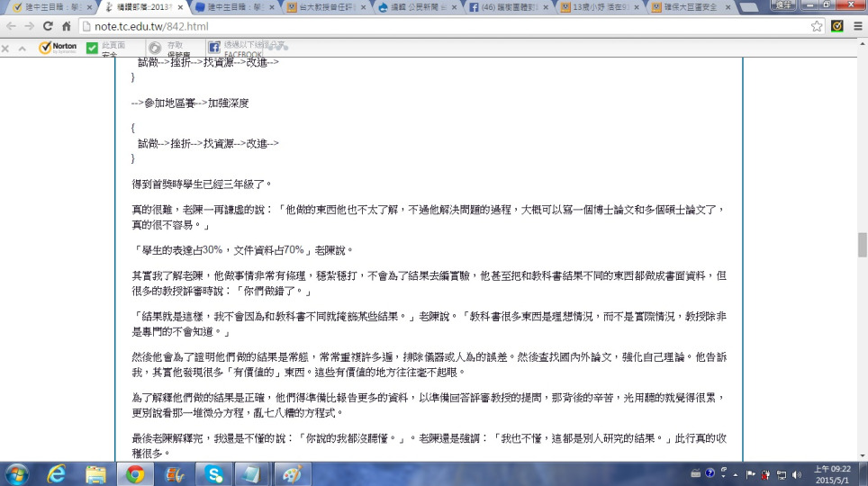
Task: Open the Norton vault icon
Action: click(155, 48)
